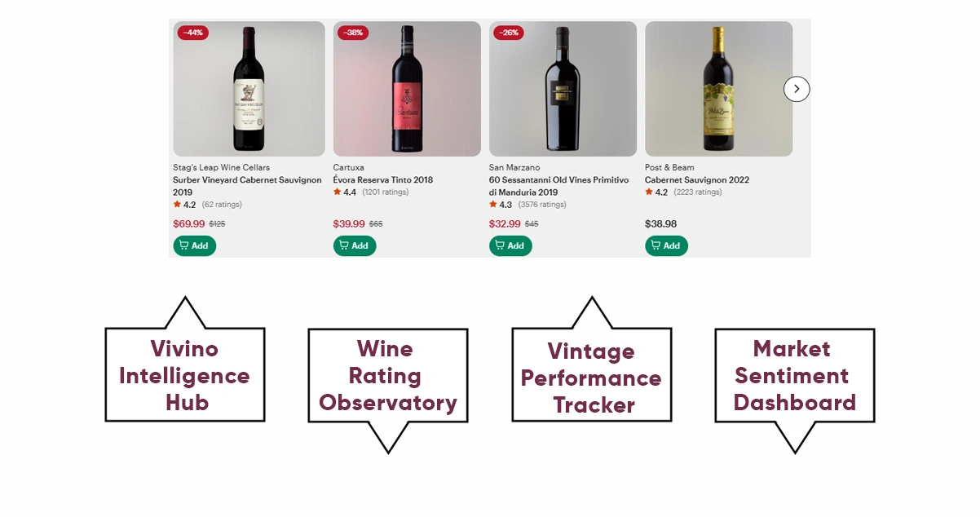Click the -26% discount badge

pyautogui.click(x=509, y=33)
